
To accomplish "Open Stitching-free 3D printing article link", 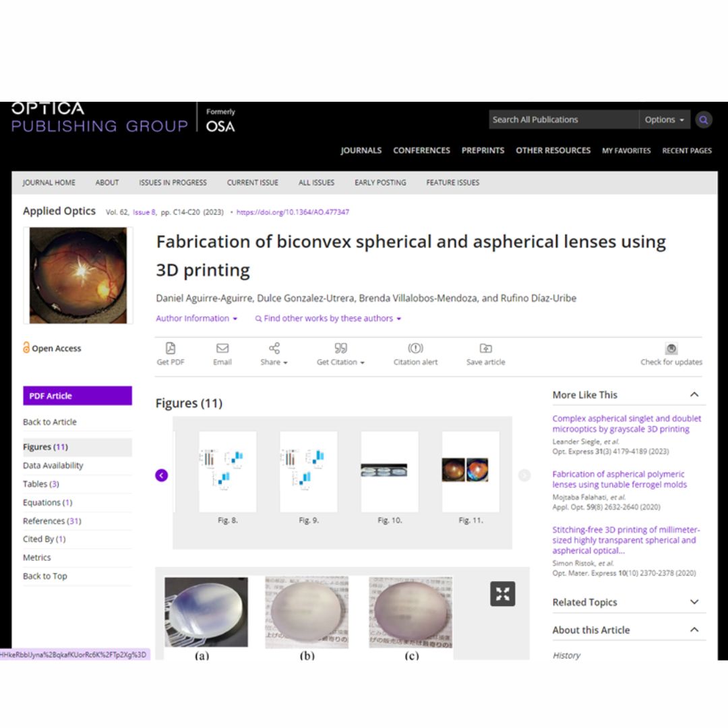I will tap(626, 540).
